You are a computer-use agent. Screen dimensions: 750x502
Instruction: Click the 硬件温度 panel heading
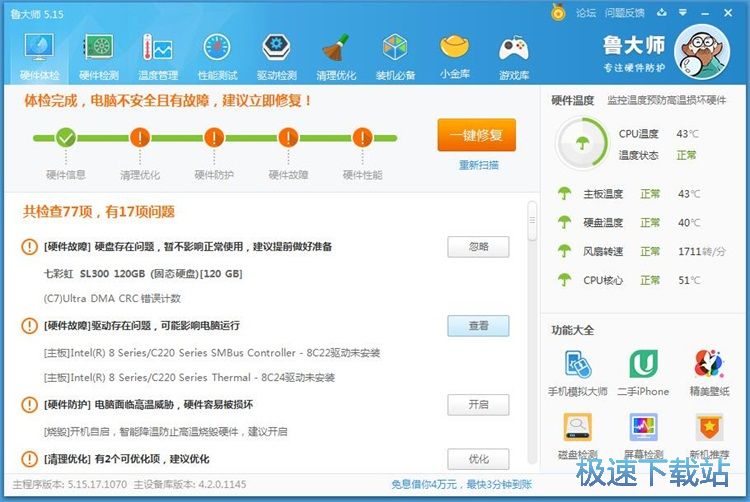click(573, 100)
